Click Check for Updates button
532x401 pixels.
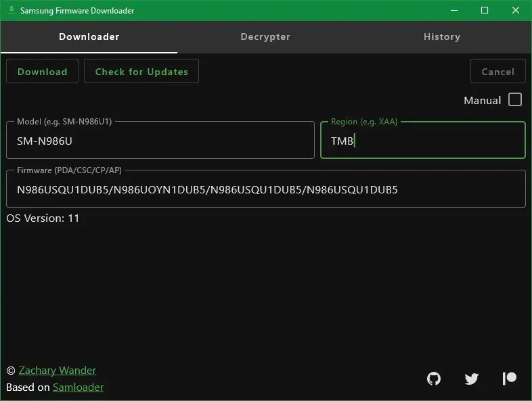tap(141, 72)
